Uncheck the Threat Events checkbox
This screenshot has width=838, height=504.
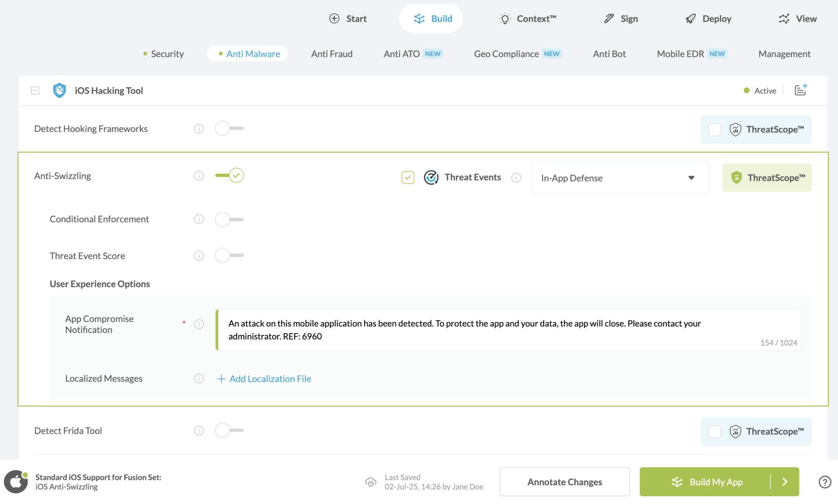[408, 178]
